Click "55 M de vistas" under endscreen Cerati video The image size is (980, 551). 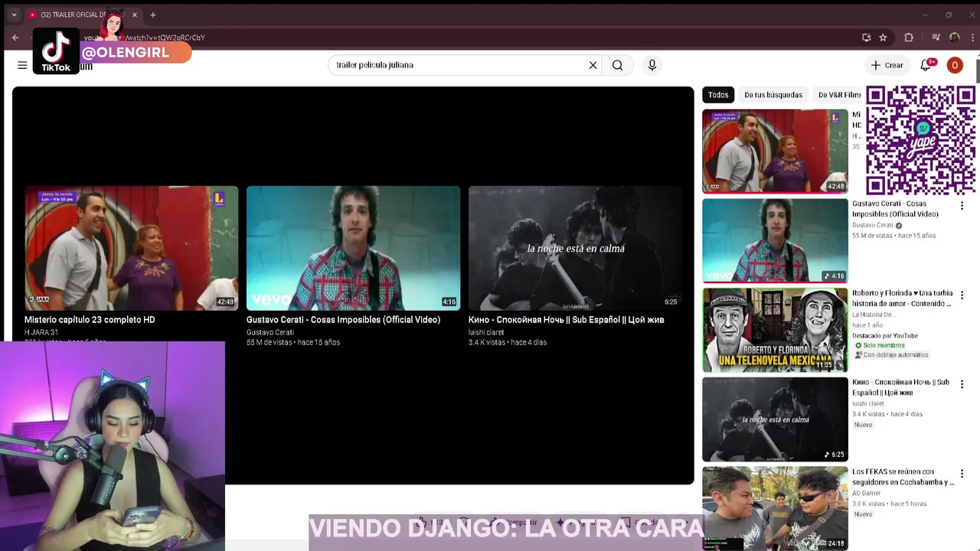pos(269,342)
